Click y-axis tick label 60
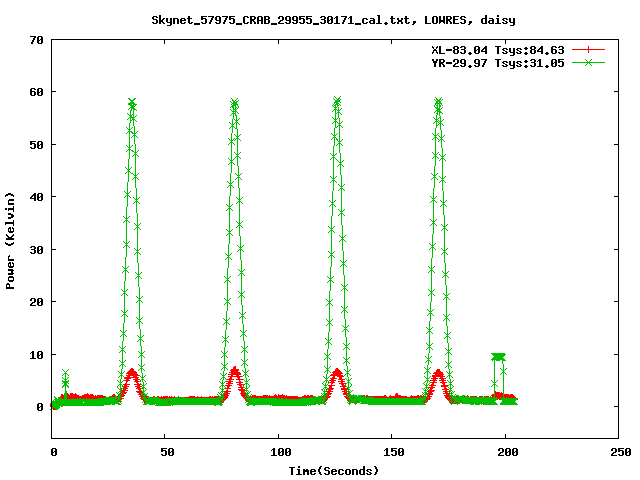This screenshot has width=640, height=480. pos(37,92)
